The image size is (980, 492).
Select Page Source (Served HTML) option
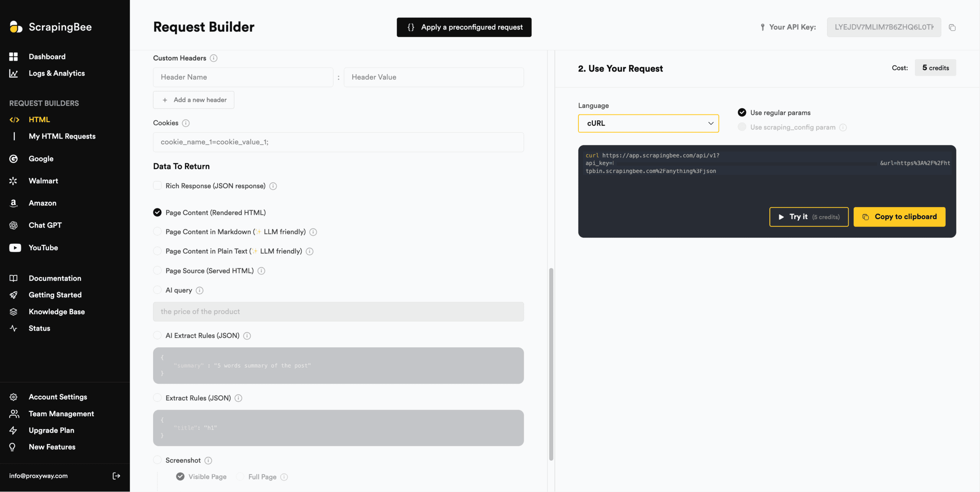pyautogui.click(x=157, y=270)
